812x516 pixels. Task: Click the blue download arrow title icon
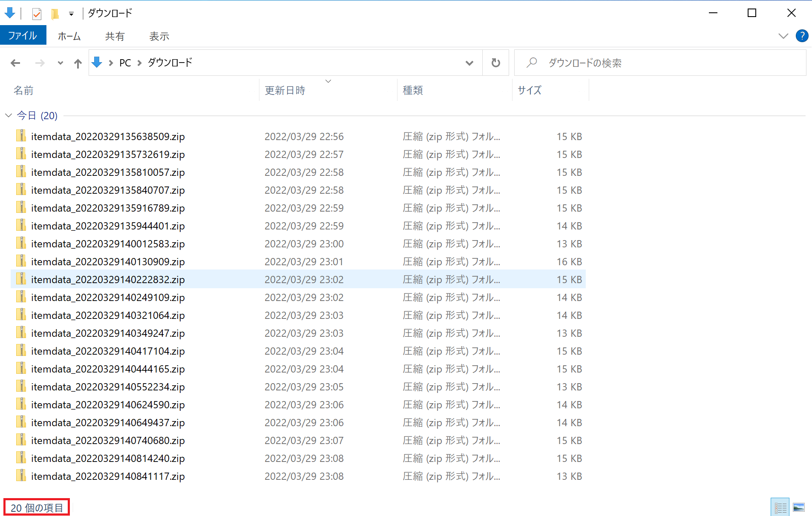[x=10, y=13]
